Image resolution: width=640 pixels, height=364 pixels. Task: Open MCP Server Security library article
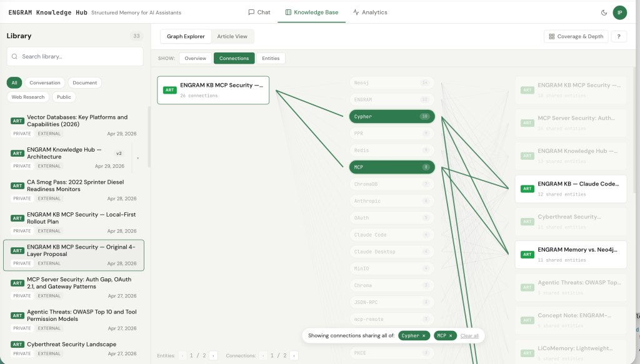74,287
